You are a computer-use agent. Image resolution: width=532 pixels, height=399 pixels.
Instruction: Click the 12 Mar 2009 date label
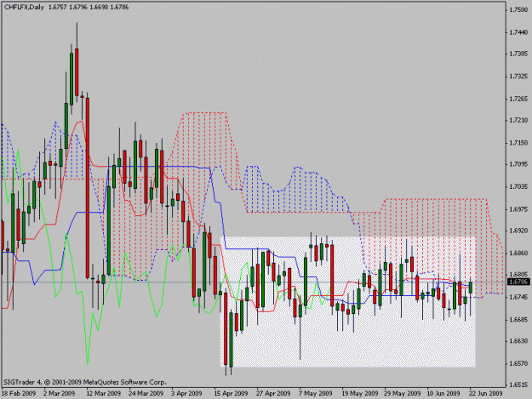click(x=104, y=393)
